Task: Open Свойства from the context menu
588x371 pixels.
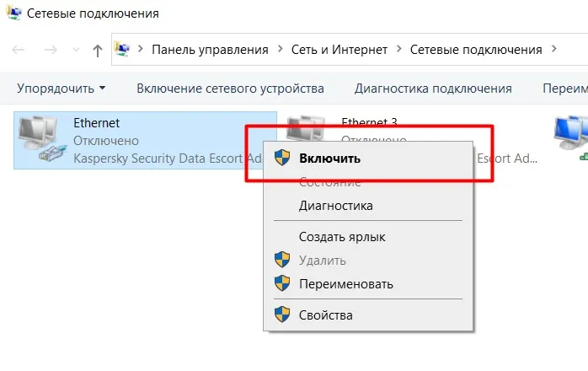Action: point(325,315)
